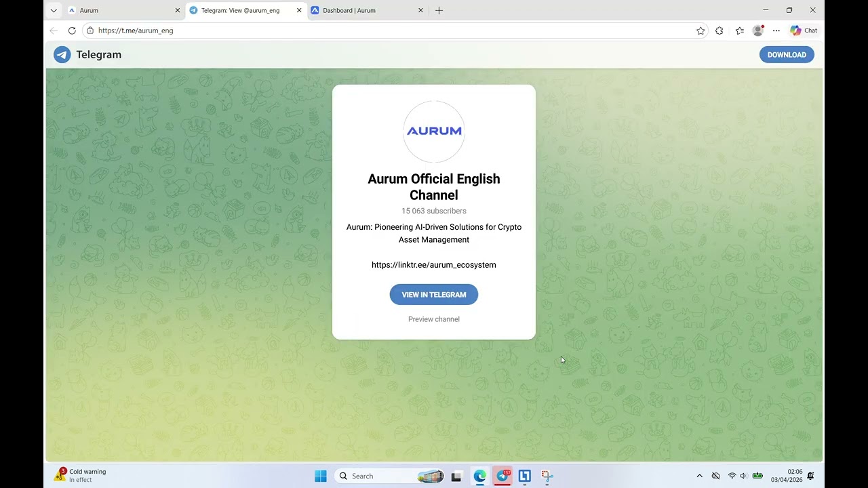Open the Preview channel link

(x=434, y=319)
